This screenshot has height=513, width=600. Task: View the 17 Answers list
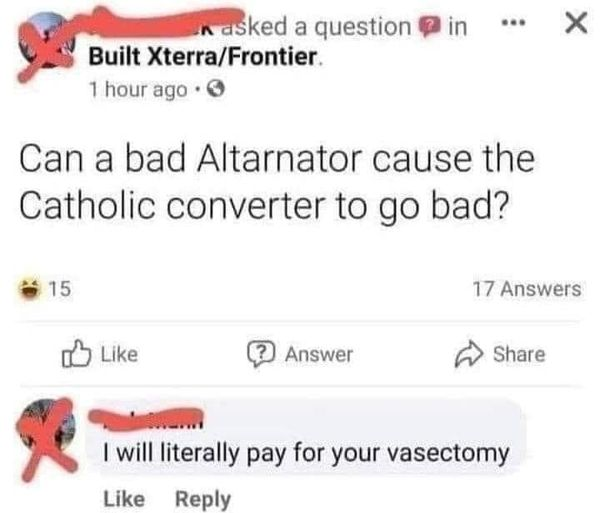(x=527, y=289)
